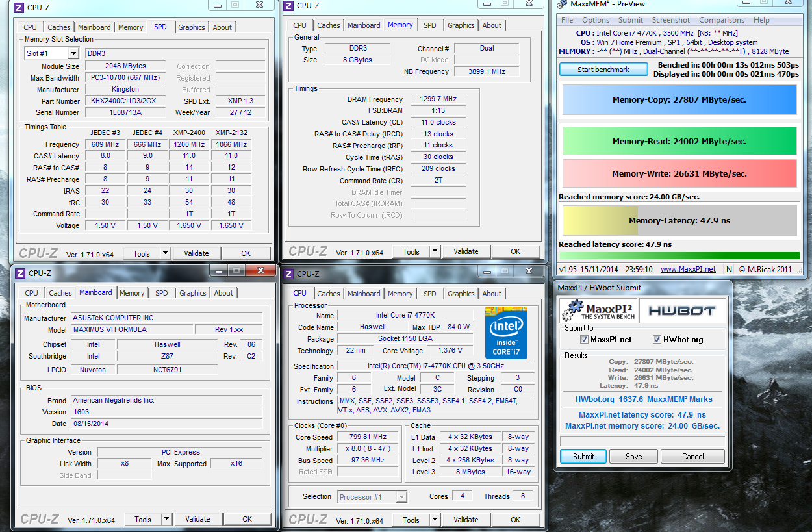The width and height of the screenshot is (812, 532).
Task: Click the NB Frequency value 3899.1 MHz
Action: pyautogui.click(x=486, y=71)
